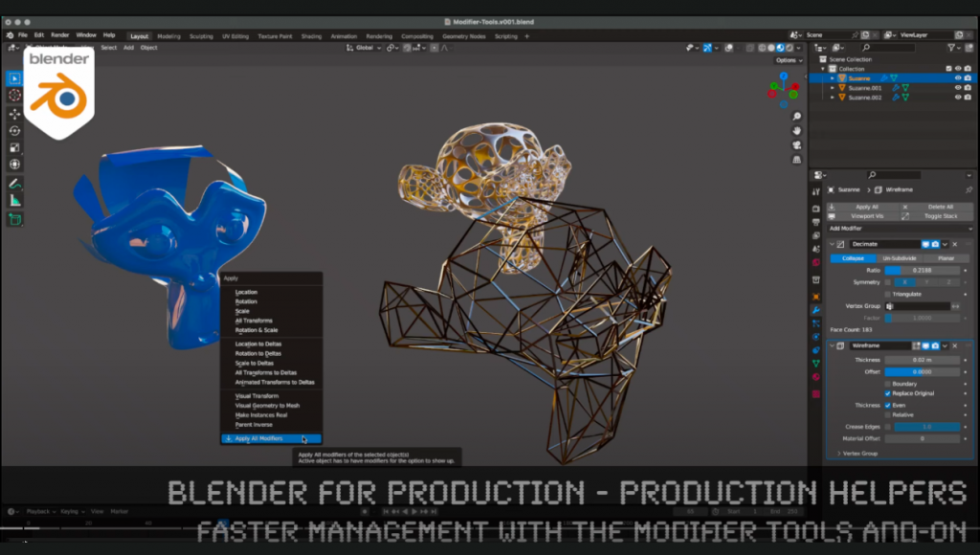Click the Delete All button in modifier tools
This screenshot has width=980, height=555.
[x=944, y=207]
